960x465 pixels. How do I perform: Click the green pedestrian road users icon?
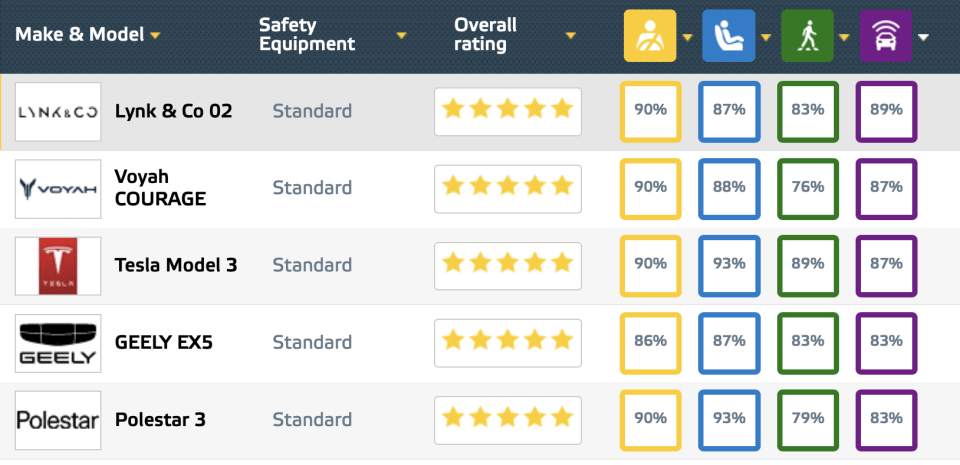[806, 36]
